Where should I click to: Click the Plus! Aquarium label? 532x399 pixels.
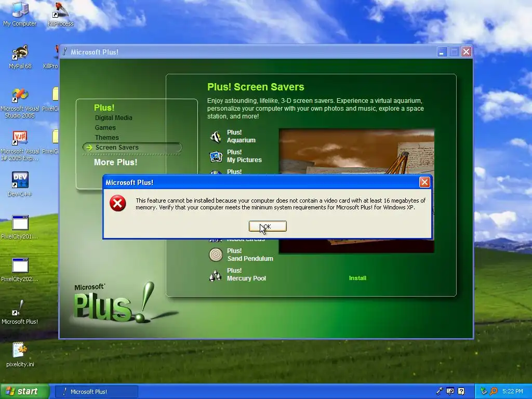click(241, 136)
